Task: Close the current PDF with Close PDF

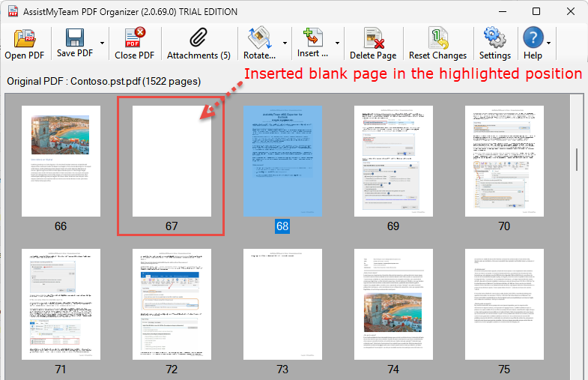Action: coord(135,37)
